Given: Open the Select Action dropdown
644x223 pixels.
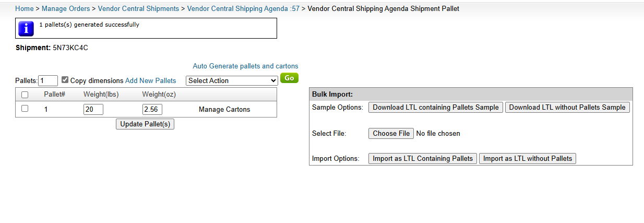Looking at the screenshot, I should point(232,80).
